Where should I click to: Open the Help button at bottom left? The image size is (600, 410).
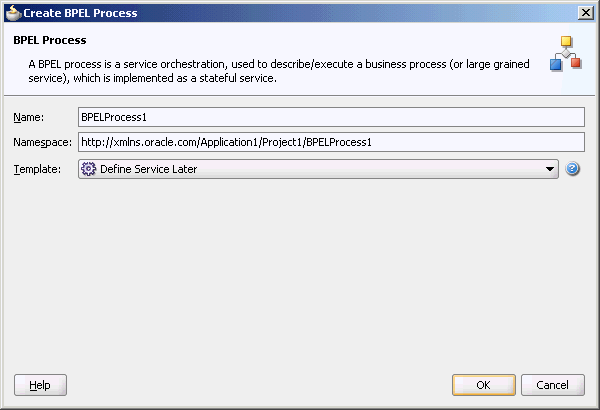point(40,385)
